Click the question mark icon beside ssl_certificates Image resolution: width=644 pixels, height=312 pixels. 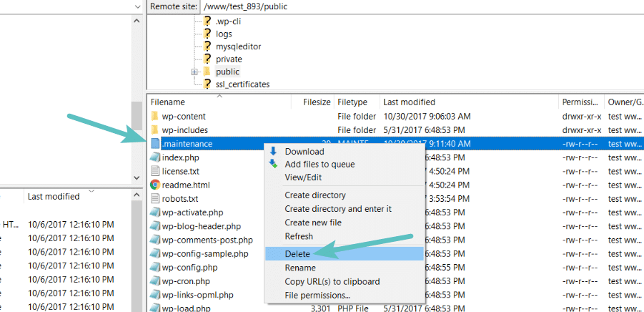tap(207, 84)
